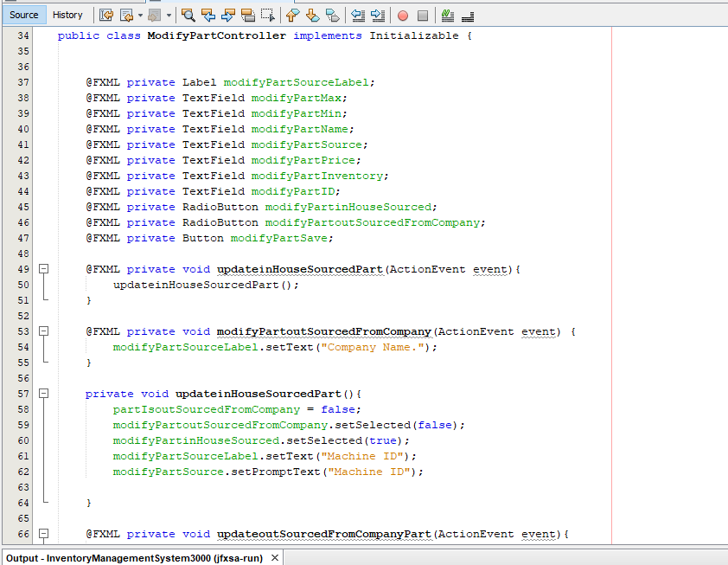Screen dimensions: 728x565
Task: Click modifyPartinHouseSourced declaration on line 45
Action: click(x=348, y=208)
